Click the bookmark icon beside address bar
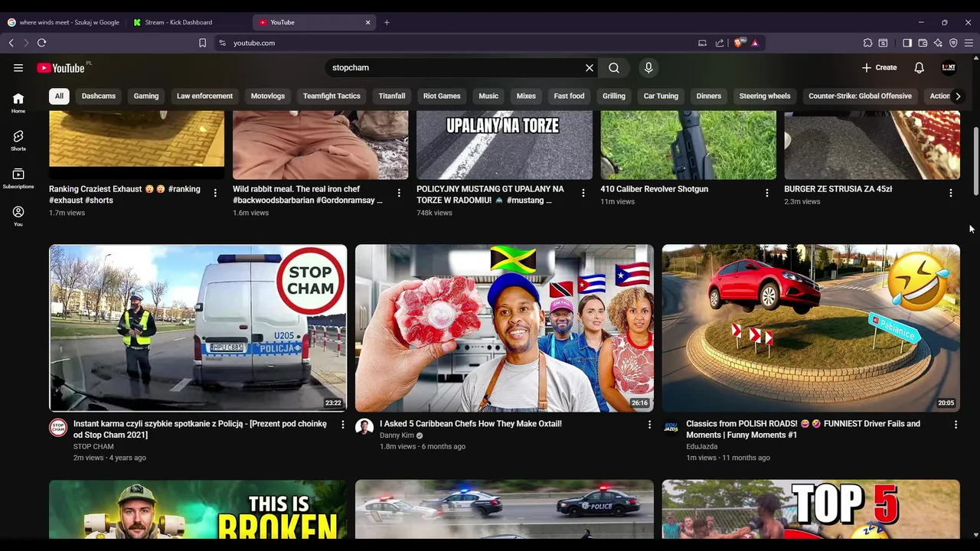Image resolution: width=980 pixels, height=551 pixels. click(x=202, y=43)
